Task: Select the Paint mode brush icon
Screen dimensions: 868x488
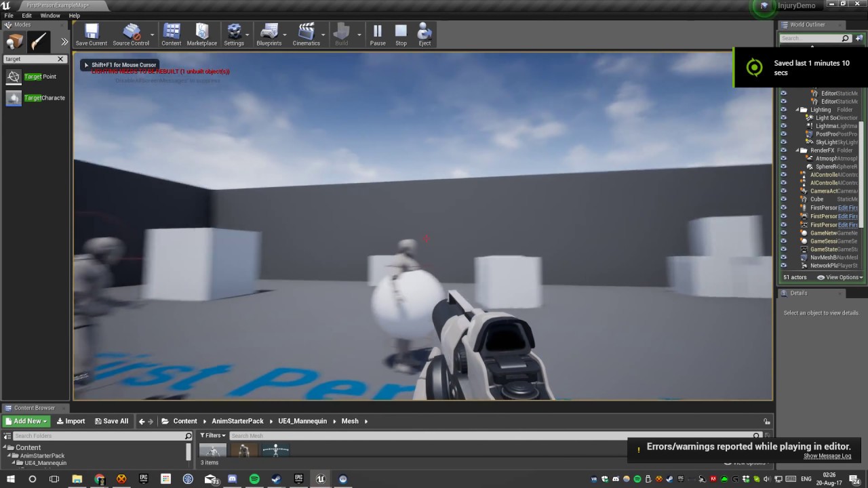Action: point(39,42)
